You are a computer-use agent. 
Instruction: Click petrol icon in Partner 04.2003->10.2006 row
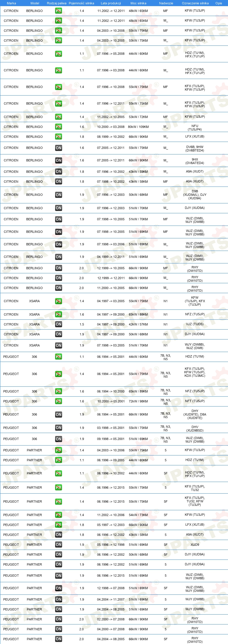click(59, 450)
